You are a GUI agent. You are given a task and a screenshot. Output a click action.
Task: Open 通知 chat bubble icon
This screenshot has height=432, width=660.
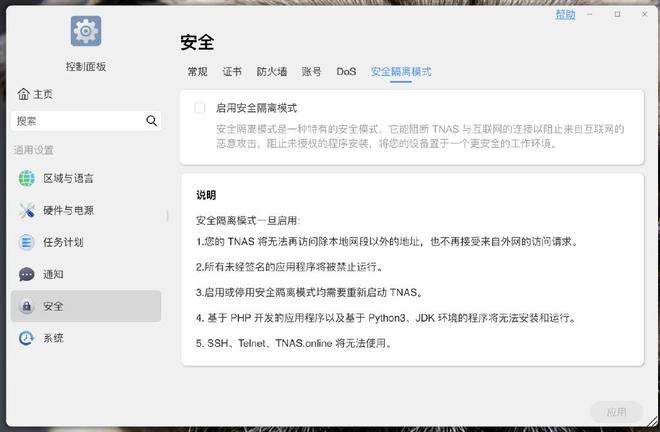(x=27, y=274)
